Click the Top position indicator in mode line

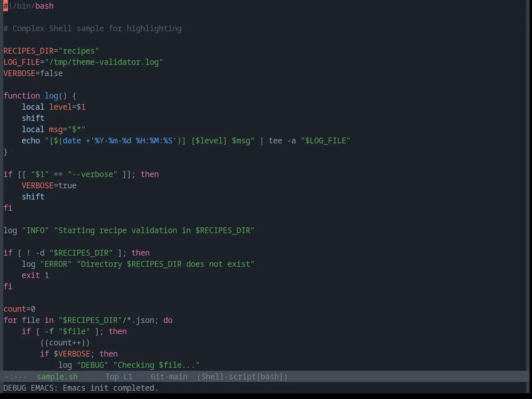112,377
